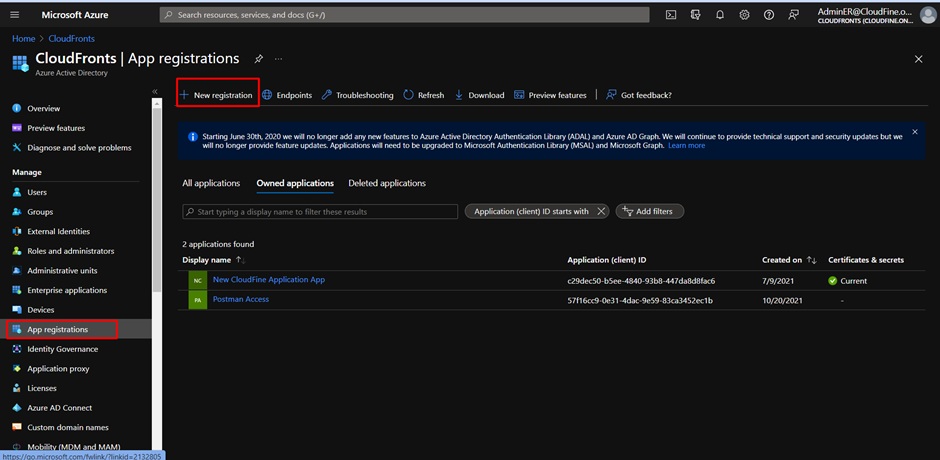Image resolution: width=940 pixels, height=460 pixels.
Task: Open Application proxy
Action: coord(58,369)
